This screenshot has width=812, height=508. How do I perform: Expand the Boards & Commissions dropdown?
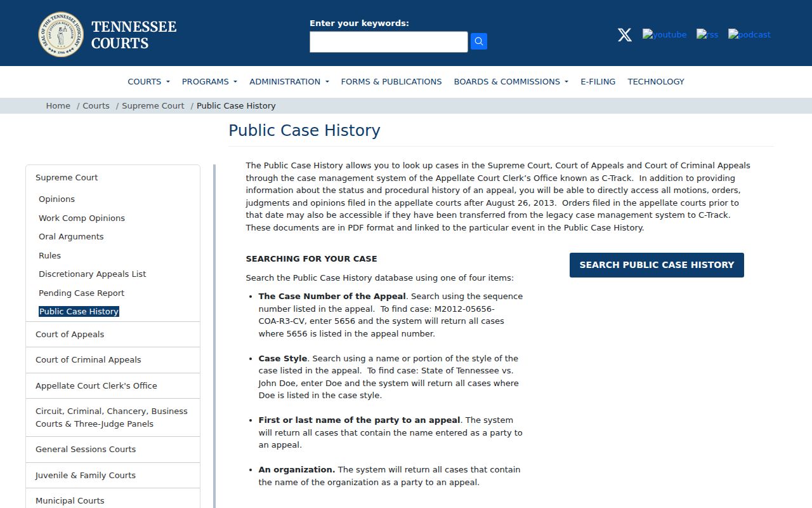pyautogui.click(x=511, y=81)
